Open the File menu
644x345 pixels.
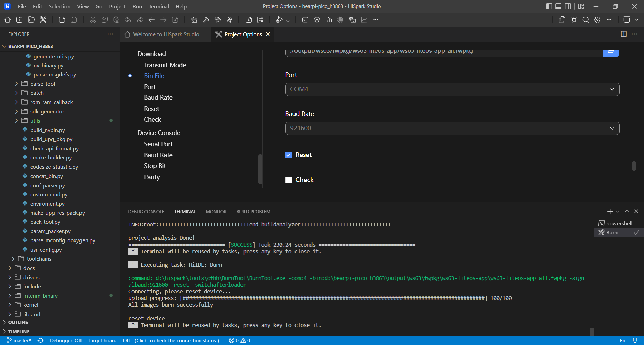[x=22, y=6]
